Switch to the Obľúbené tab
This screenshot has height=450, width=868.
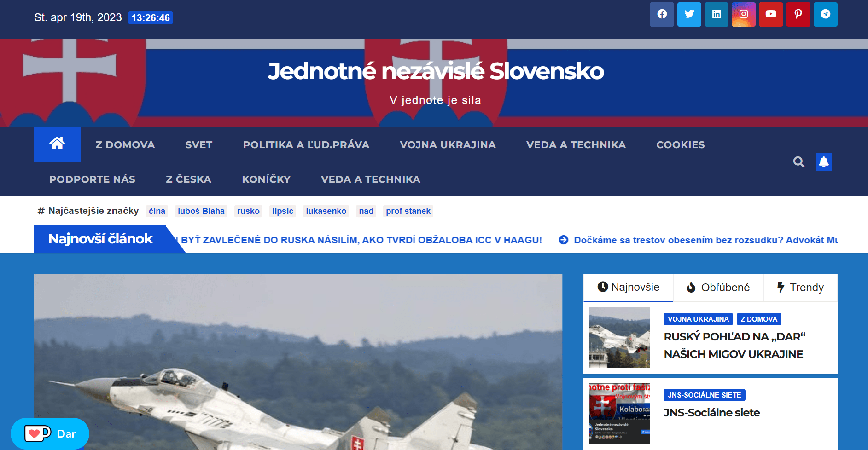tap(718, 288)
